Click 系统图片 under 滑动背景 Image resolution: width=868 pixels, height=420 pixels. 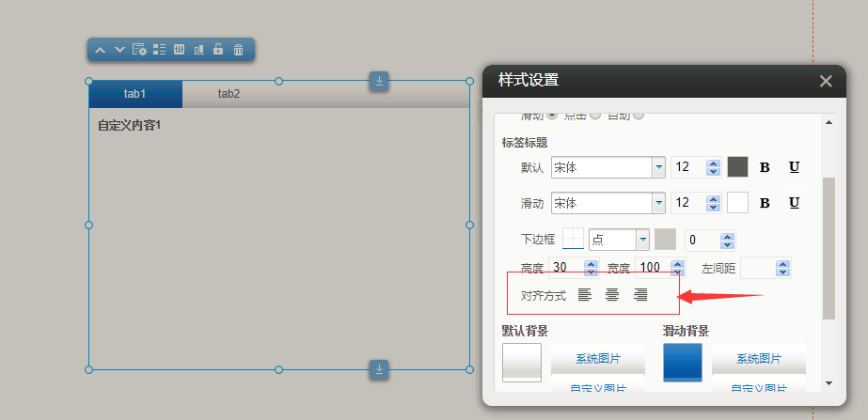pyautogui.click(x=759, y=359)
